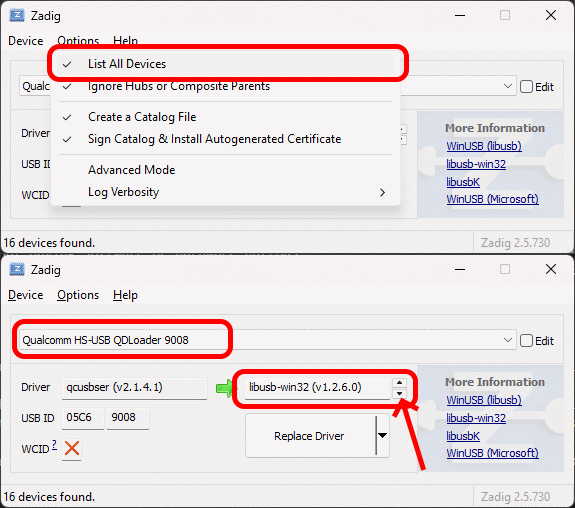The height and width of the screenshot is (508, 575).
Task: Toggle Create a Catalog File option
Action: [x=226, y=117]
